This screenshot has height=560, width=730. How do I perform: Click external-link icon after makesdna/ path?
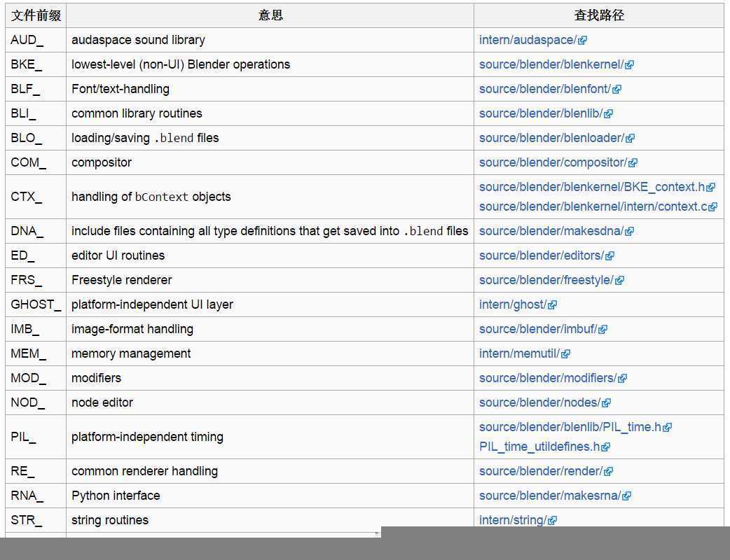click(629, 232)
